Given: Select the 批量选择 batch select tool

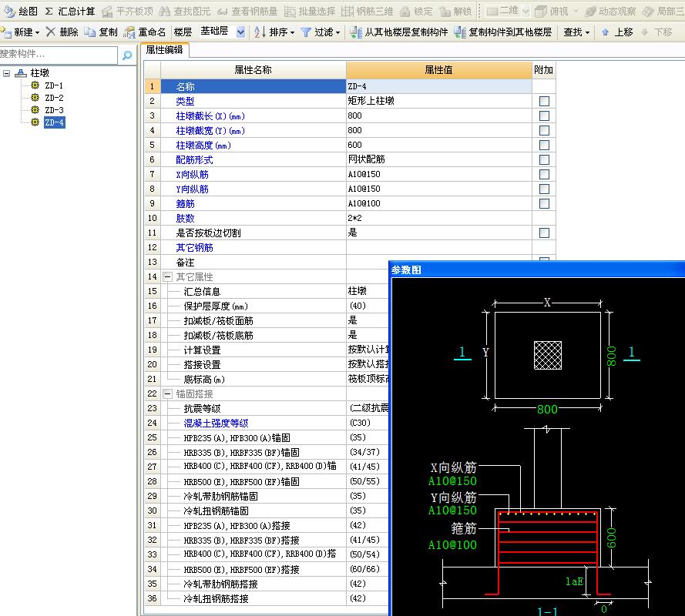Looking at the screenshot, I should coord(310,11).
